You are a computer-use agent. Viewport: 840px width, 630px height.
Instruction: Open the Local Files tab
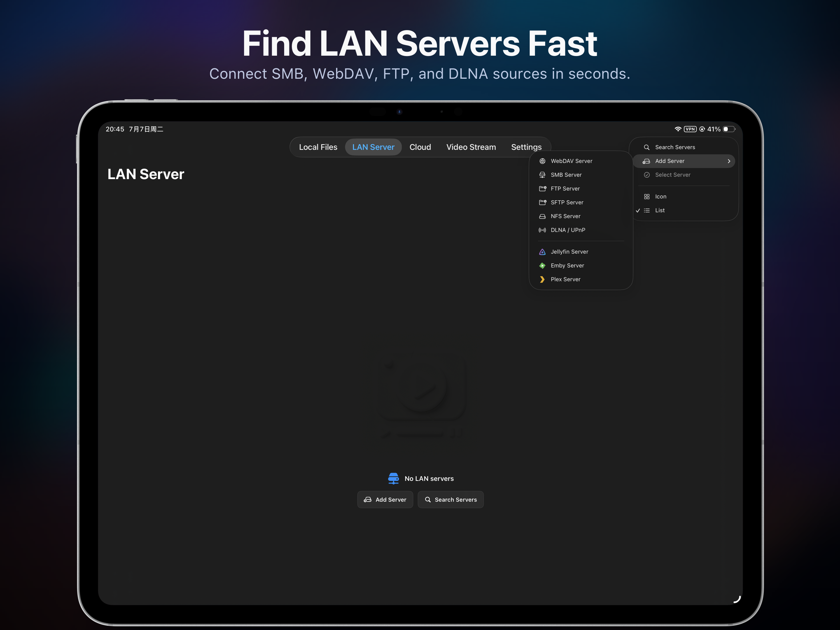318,147
